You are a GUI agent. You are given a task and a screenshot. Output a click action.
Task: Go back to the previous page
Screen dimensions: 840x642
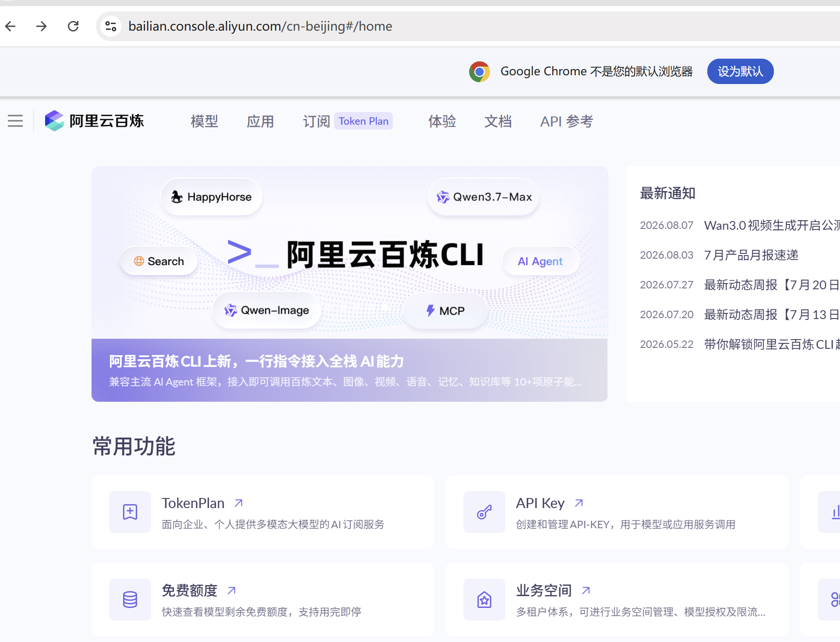coord(11,26)
